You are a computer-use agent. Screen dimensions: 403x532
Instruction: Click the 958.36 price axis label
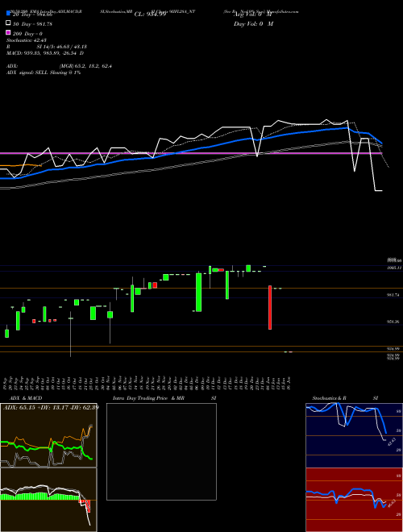click(x=393, y=322)
